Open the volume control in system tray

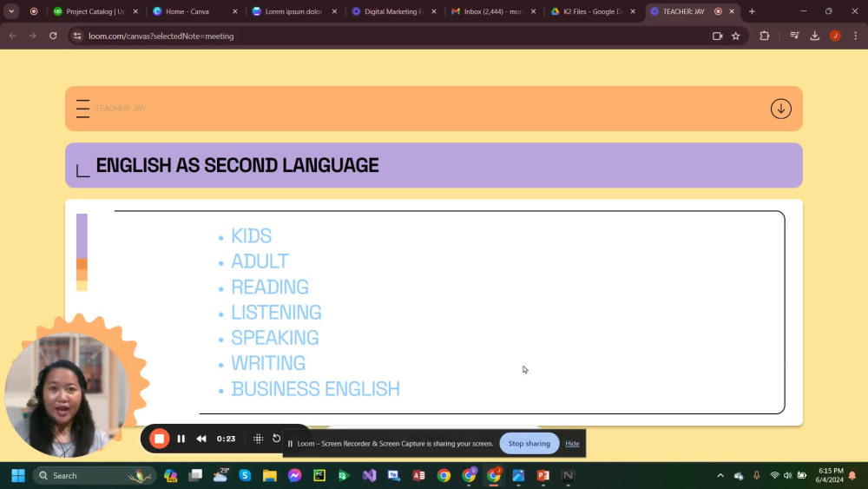pos(788,476)
